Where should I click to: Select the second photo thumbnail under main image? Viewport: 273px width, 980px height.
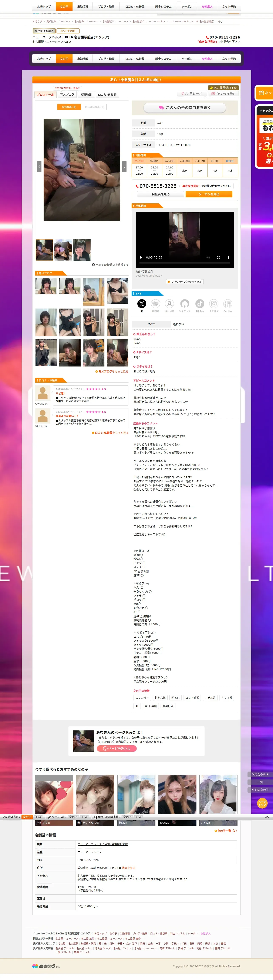(63, 250)
